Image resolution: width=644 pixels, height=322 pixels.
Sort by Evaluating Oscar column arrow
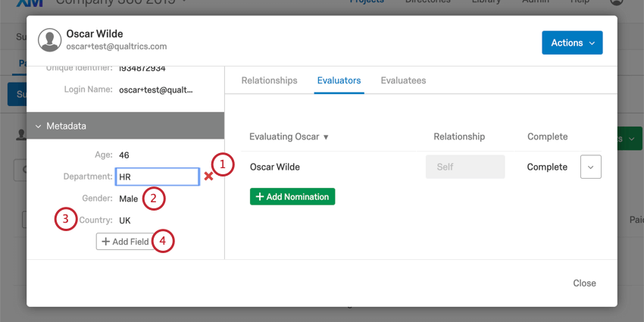tap(326, 137)
